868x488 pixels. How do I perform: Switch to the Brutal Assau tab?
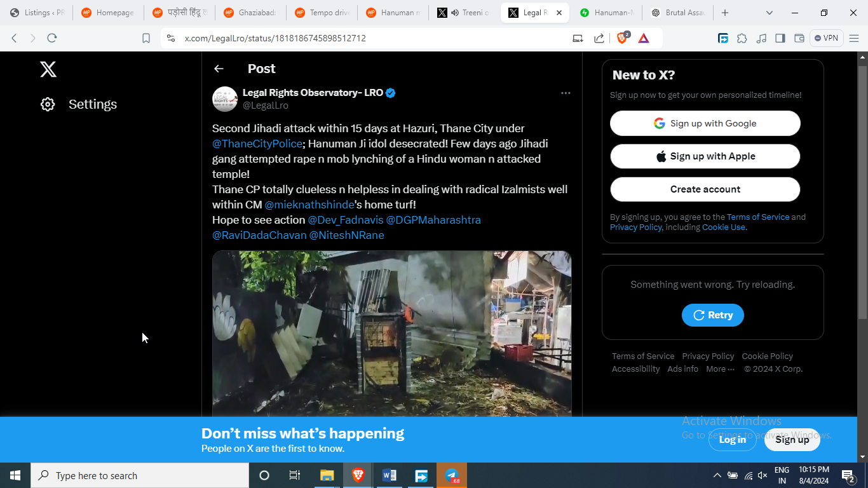pos(677,13)
